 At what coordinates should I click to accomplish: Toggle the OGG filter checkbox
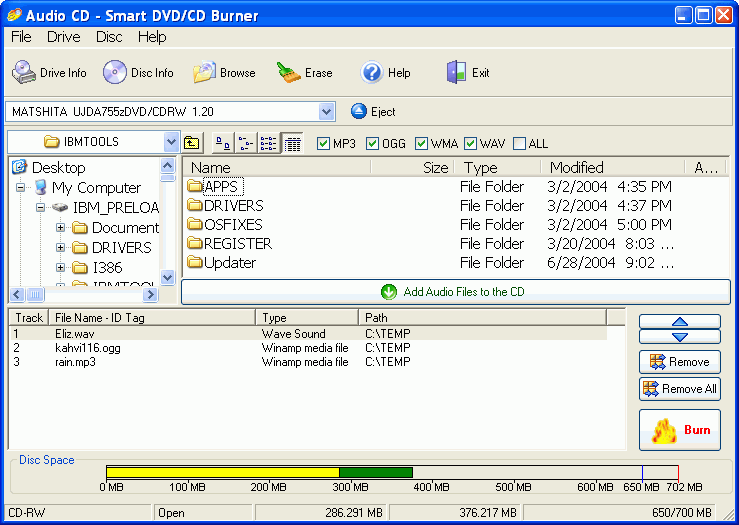(x=372, y=143)
